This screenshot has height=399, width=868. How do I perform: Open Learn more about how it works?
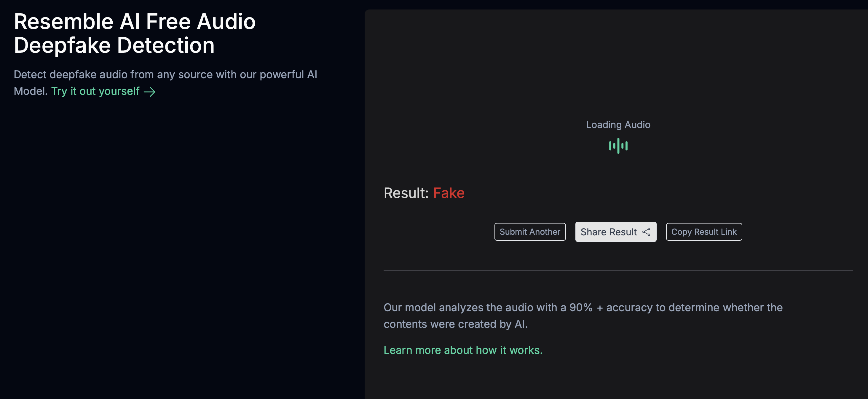463,350
